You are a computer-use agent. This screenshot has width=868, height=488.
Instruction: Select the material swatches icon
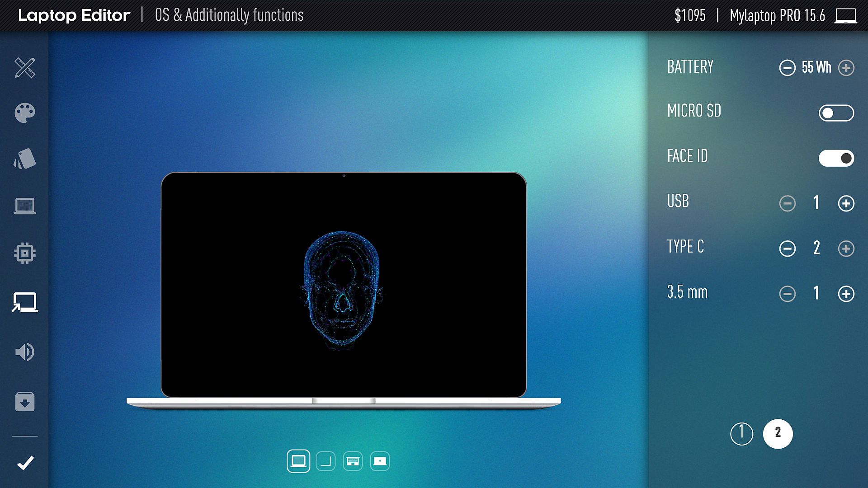25,159
